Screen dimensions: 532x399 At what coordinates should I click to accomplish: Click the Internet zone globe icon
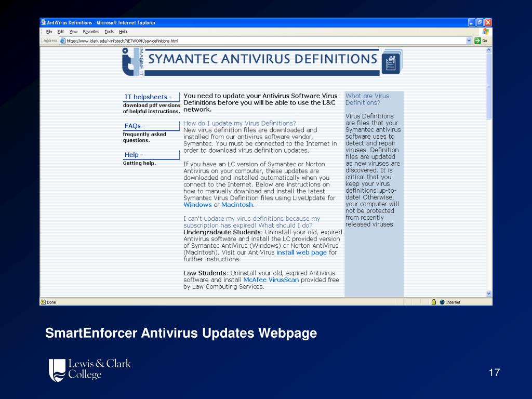coord(442,302)
